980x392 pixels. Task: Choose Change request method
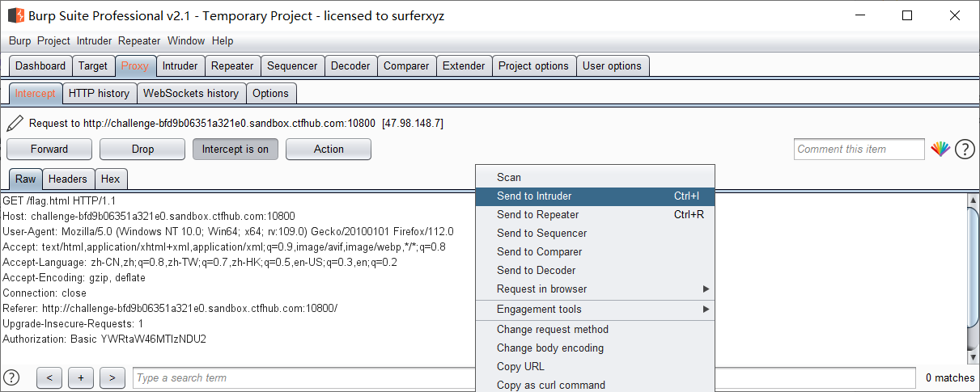coord(595,330)
